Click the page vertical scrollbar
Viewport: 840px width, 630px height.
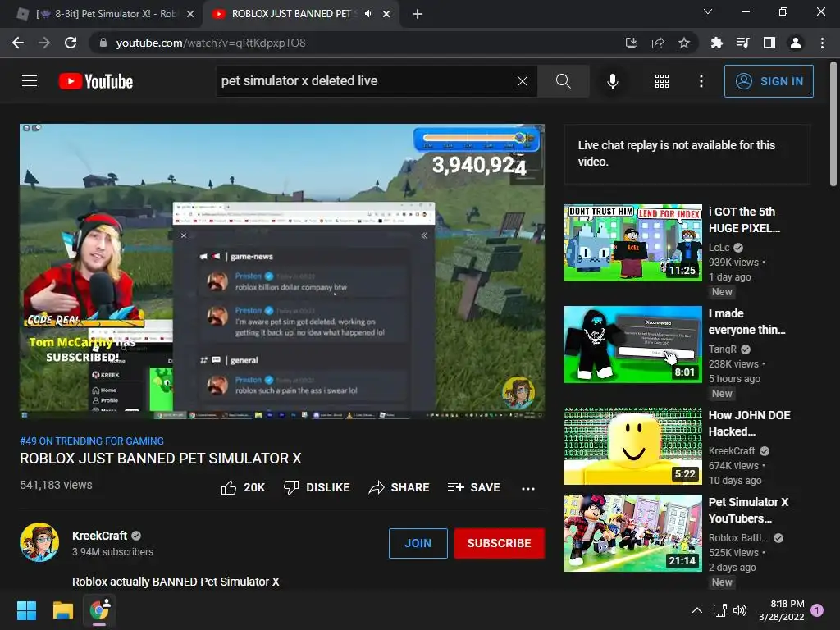click(833, 125)
